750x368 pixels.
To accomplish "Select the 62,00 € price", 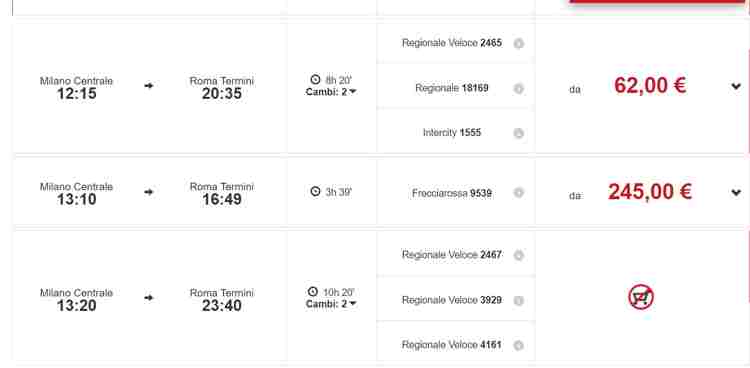I will (650, 86).
